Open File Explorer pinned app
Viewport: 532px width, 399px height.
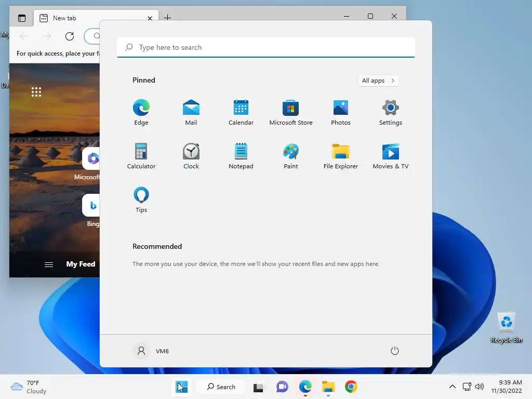pos(341,156)
